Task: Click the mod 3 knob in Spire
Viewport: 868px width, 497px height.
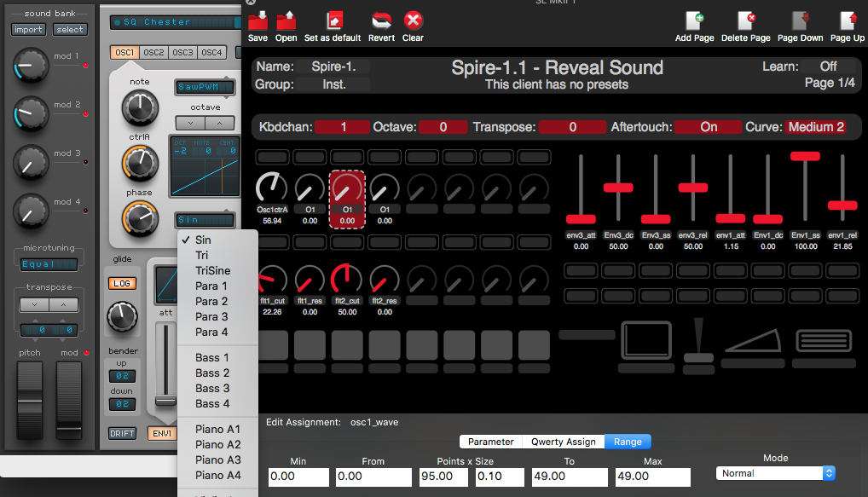Action: [31, 162]
